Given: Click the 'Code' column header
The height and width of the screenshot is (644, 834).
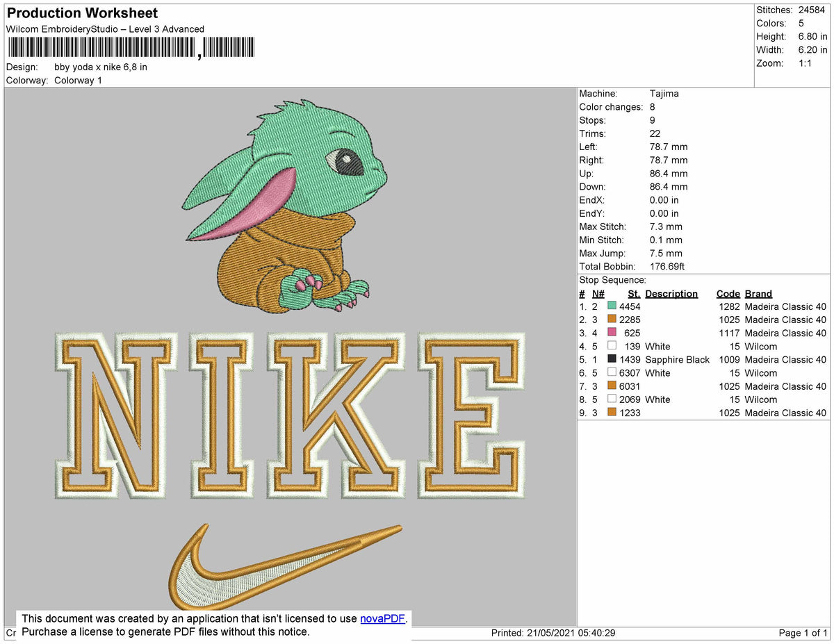Looking at the screenshot, I should [x=728, y=294].
